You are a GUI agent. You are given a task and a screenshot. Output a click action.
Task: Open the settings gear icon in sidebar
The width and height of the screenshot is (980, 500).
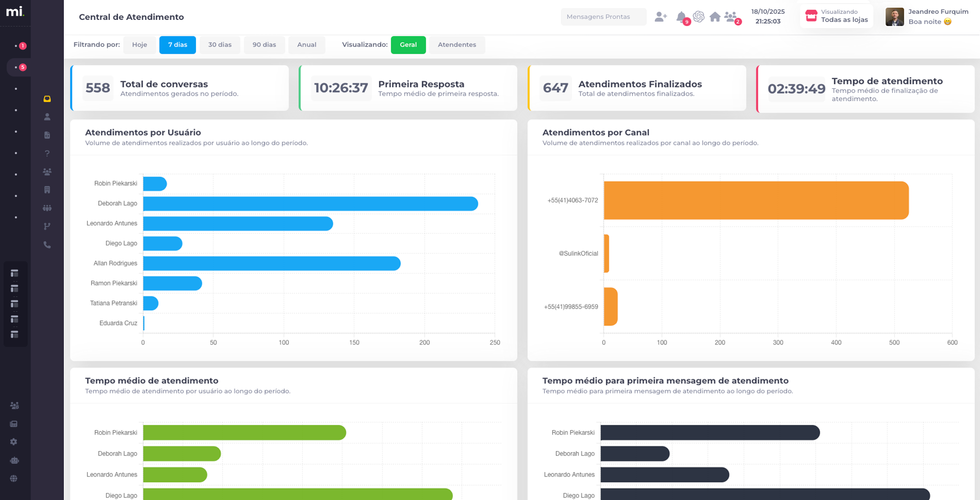click(14, 442)
